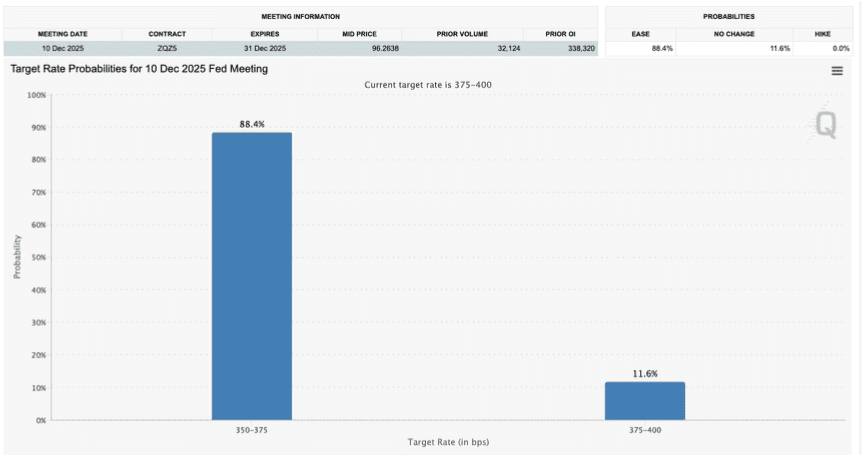
Task: Click the PRIOR OI column header
Action: 560,34
